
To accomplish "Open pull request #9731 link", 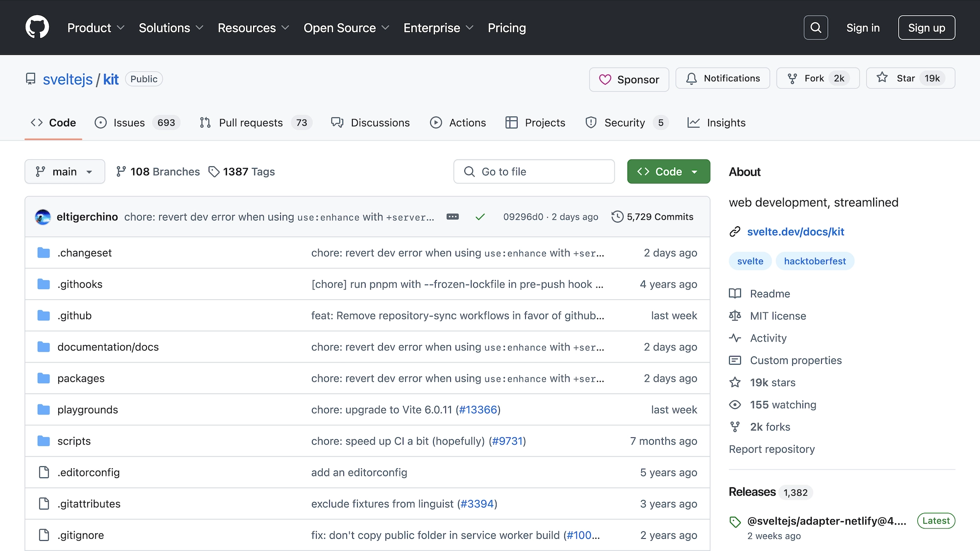I will tap(507, 441).
